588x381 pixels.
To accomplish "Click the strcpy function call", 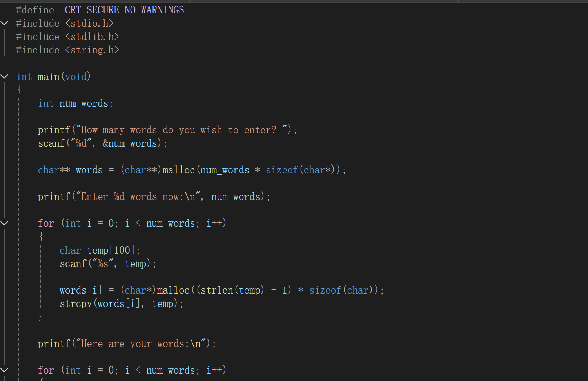I will [76, 304].
